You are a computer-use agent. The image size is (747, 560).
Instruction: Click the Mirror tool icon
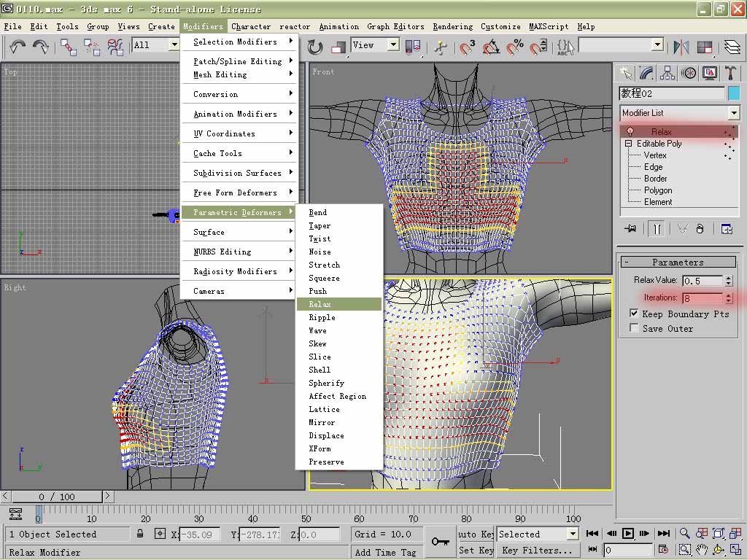pyautogui.click(x=681, y=47)
